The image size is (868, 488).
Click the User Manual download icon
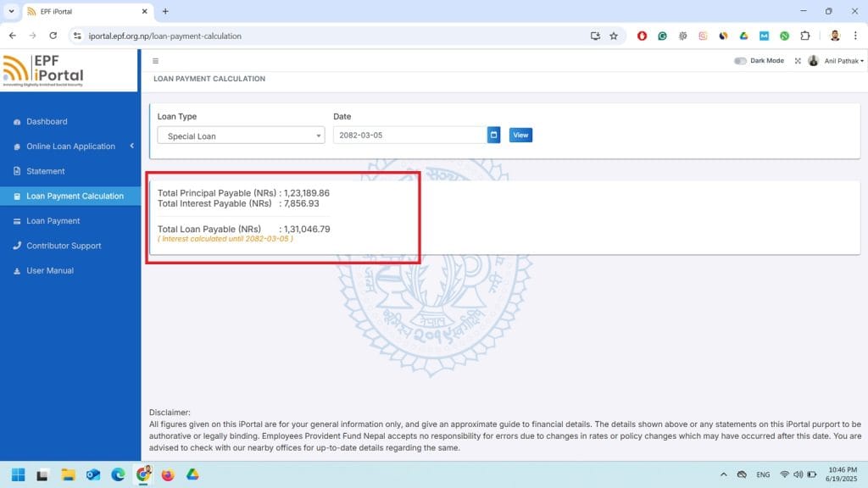point(17,270)
